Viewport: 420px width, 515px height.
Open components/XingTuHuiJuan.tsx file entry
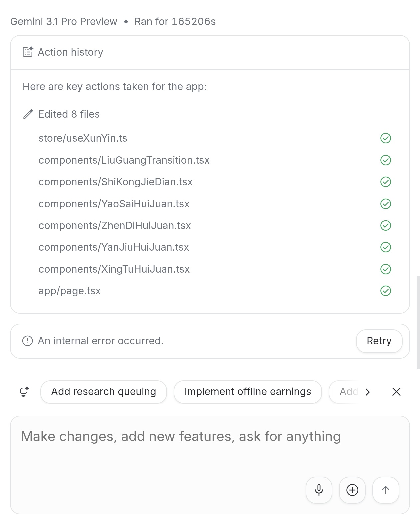pos(114,269)
